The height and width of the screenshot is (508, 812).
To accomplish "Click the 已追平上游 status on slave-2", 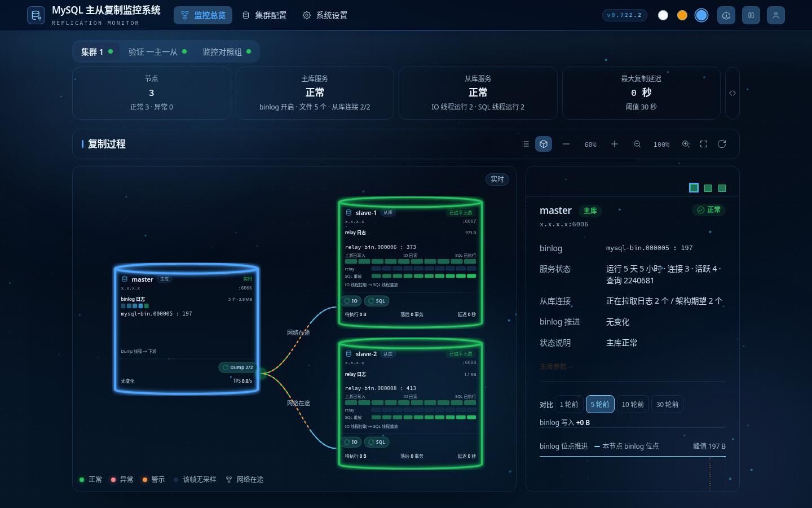I will (x=461, y=354).
